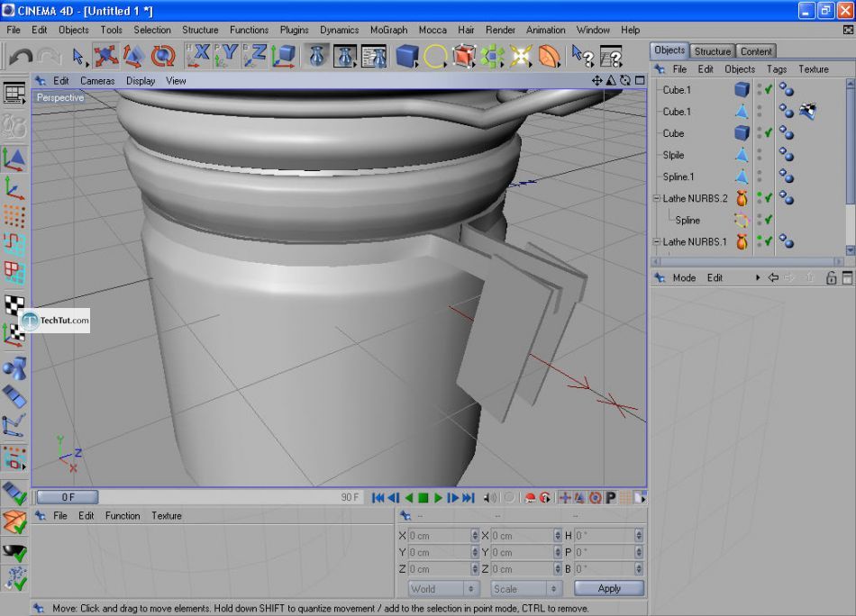Toggle Z axis lock
Screen dimensions: 856x616
254,56
